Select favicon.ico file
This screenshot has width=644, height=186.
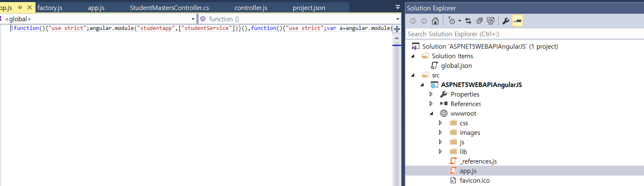[475, 180]
